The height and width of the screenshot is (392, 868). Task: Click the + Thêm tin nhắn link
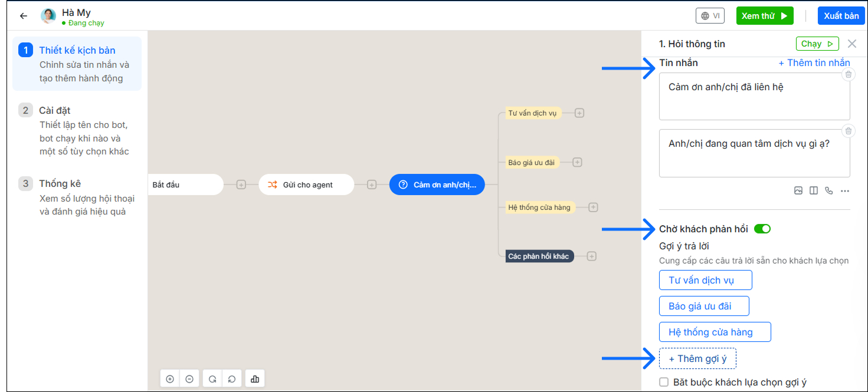pyautogui.click(x=814, y=62)
